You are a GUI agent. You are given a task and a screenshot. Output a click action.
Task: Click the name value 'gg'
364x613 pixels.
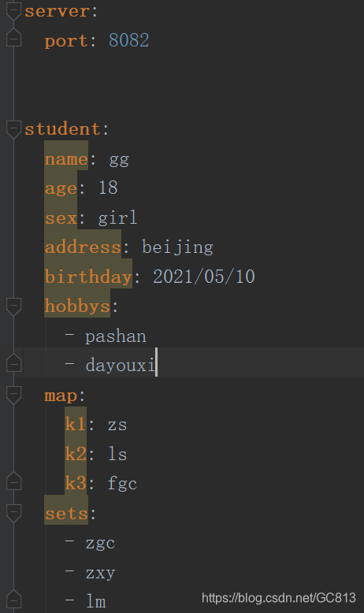point(119,160)
